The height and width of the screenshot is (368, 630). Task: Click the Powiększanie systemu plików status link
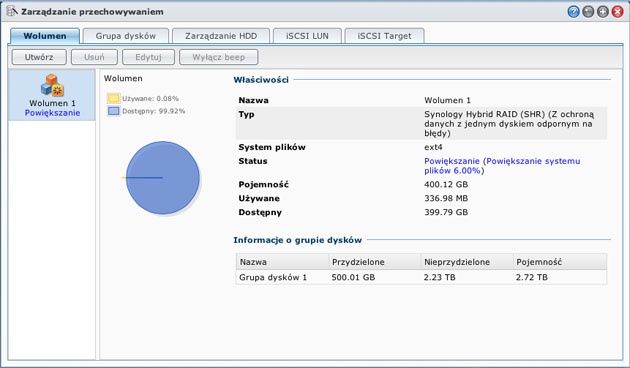(x=502, y=166)
